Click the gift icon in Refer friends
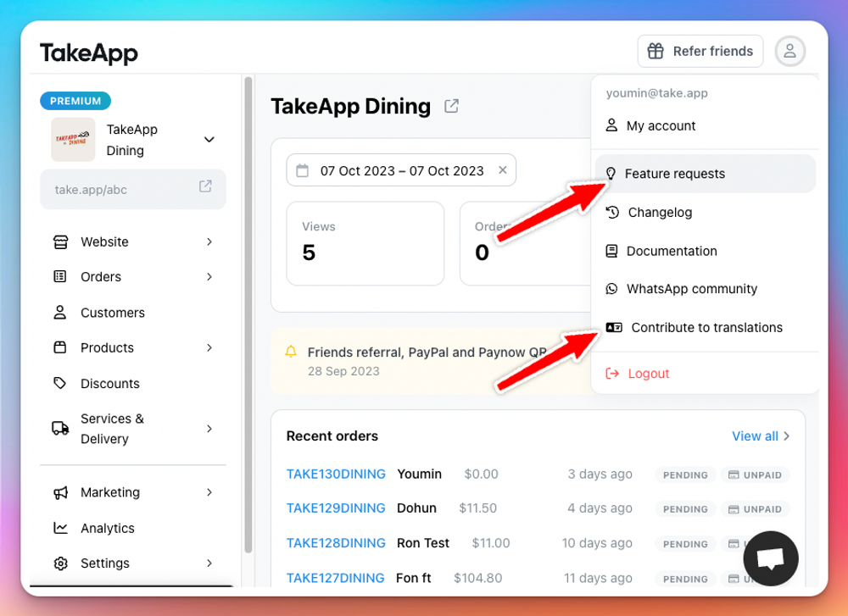848x616 pixels. 656,52
